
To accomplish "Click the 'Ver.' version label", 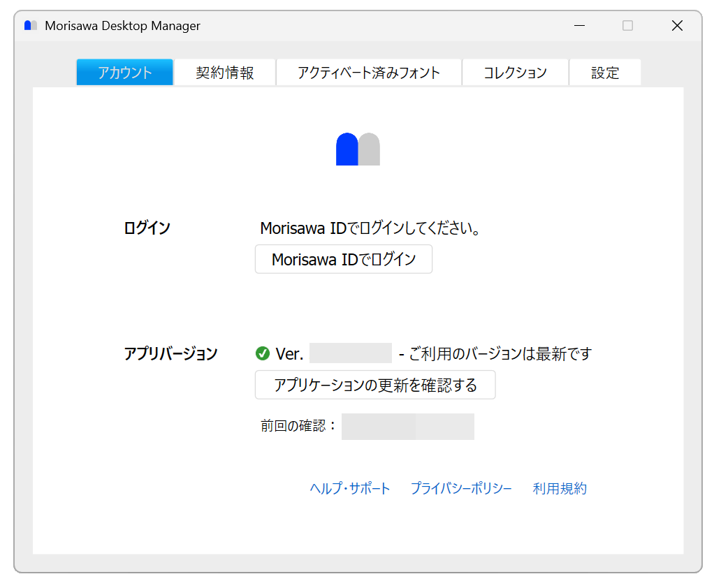I will tap(290, 353).
